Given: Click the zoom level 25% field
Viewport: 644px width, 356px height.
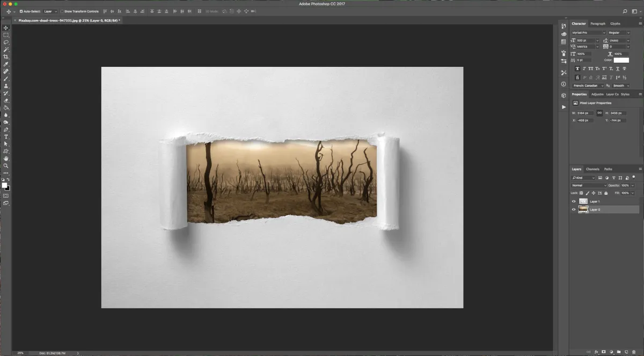Looking at the screenshot, I should 20,353.
